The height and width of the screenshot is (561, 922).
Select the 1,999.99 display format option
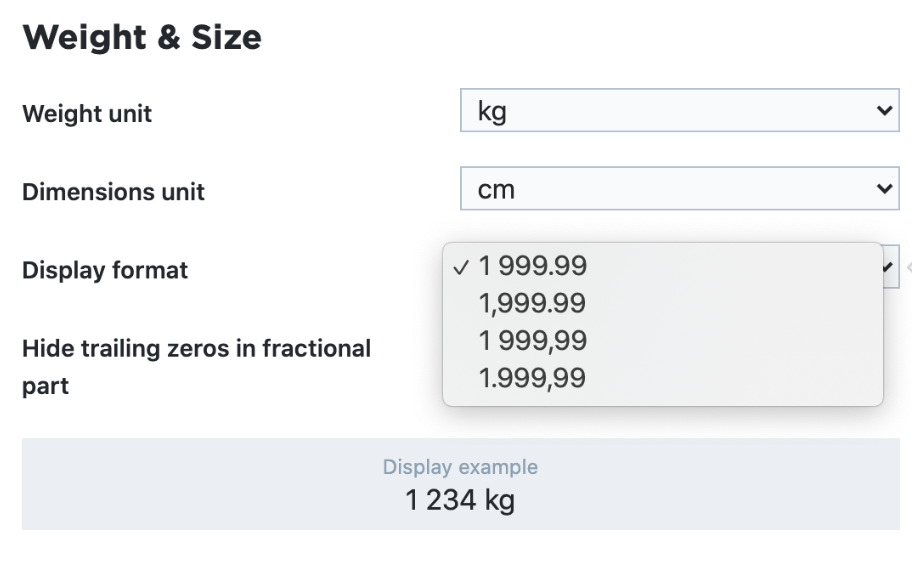point(532,303)
